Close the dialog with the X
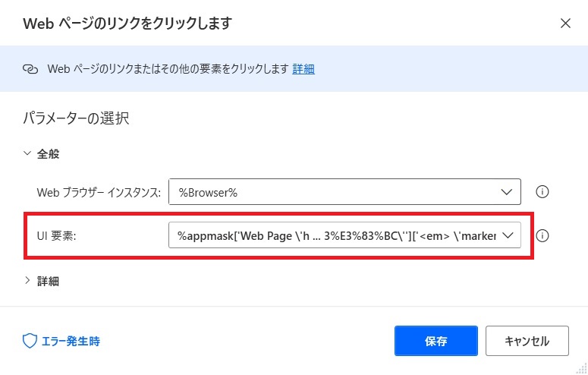 coord(565,24)
